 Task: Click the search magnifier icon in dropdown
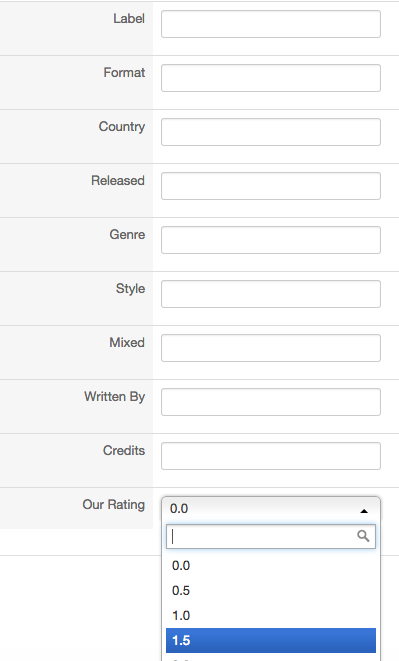(363, 536)
